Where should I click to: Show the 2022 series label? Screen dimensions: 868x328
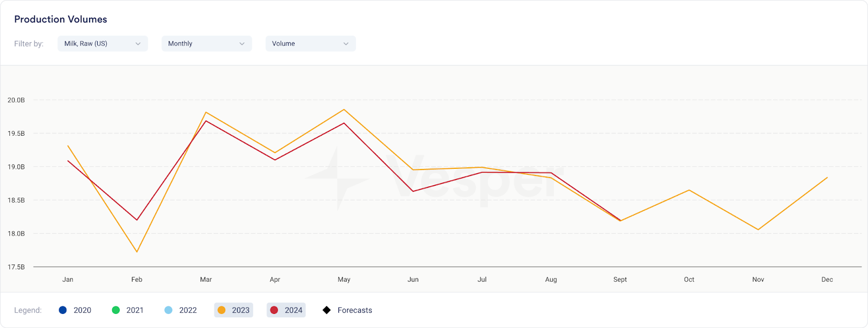tap(188, 310)
